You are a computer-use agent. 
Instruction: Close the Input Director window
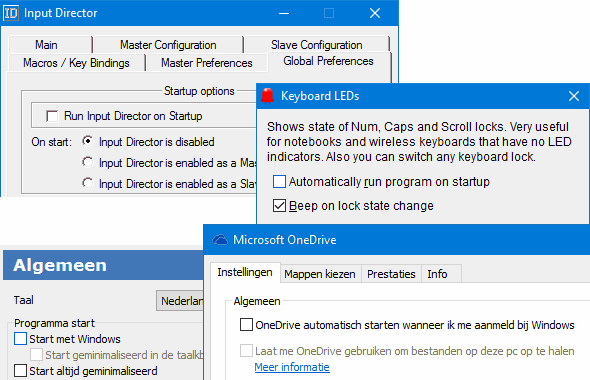[x=375, y=13]
